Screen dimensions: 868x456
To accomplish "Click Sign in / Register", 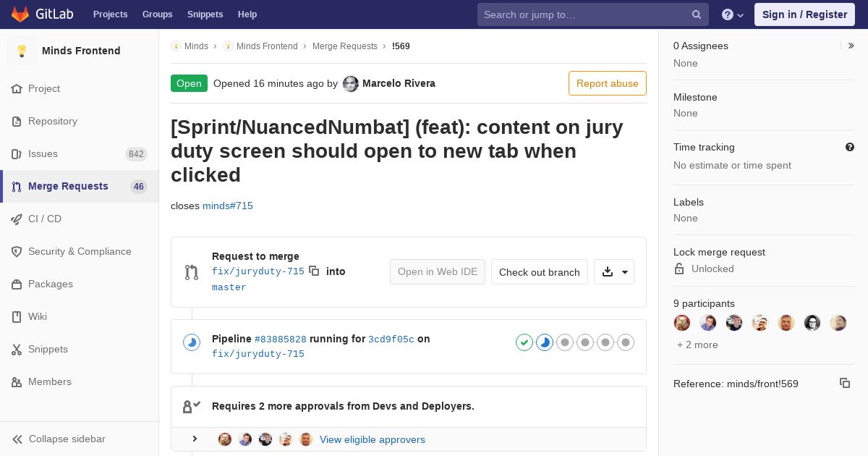I will (x=804, y=14).
